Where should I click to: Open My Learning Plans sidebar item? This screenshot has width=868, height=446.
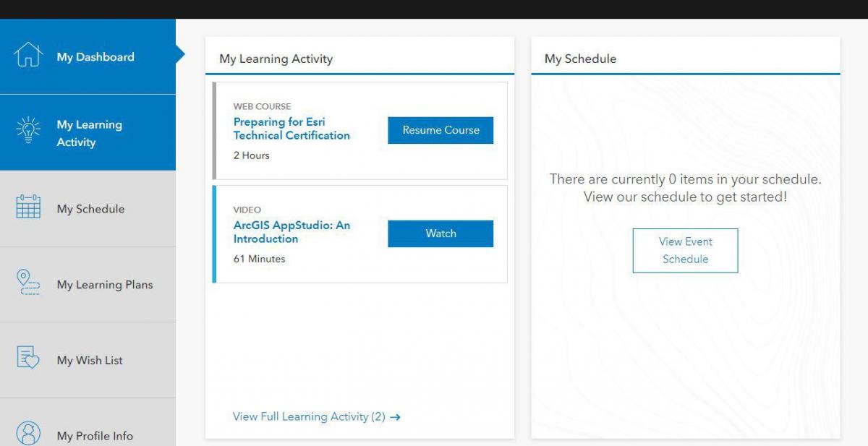[88, 284]
